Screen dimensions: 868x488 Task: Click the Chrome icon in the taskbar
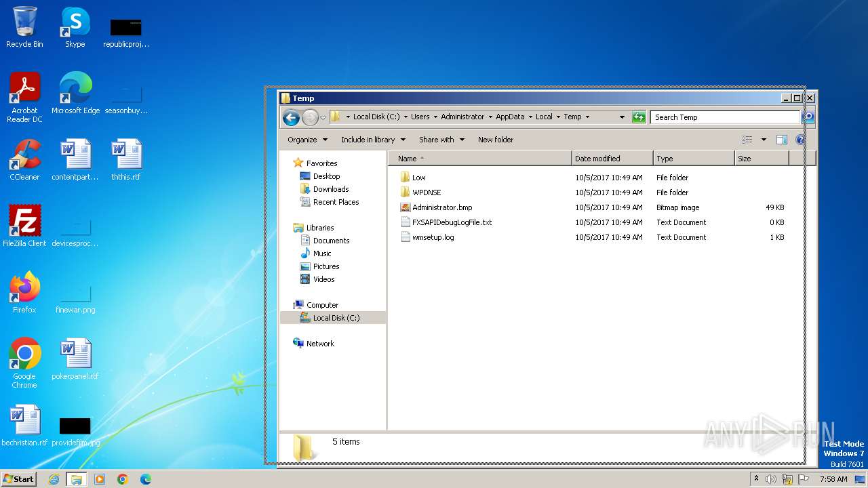coord(123,479)
